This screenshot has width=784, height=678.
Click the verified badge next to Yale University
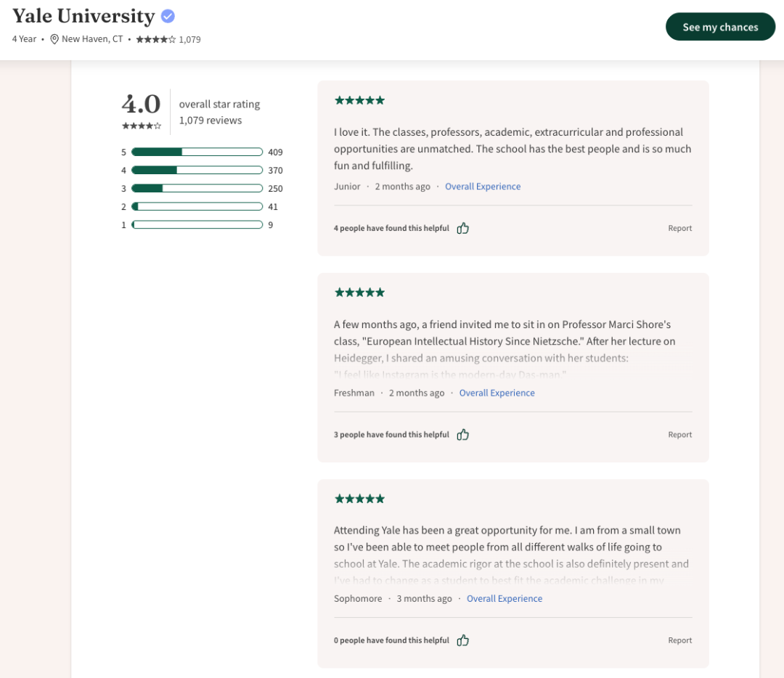[168, 17]
